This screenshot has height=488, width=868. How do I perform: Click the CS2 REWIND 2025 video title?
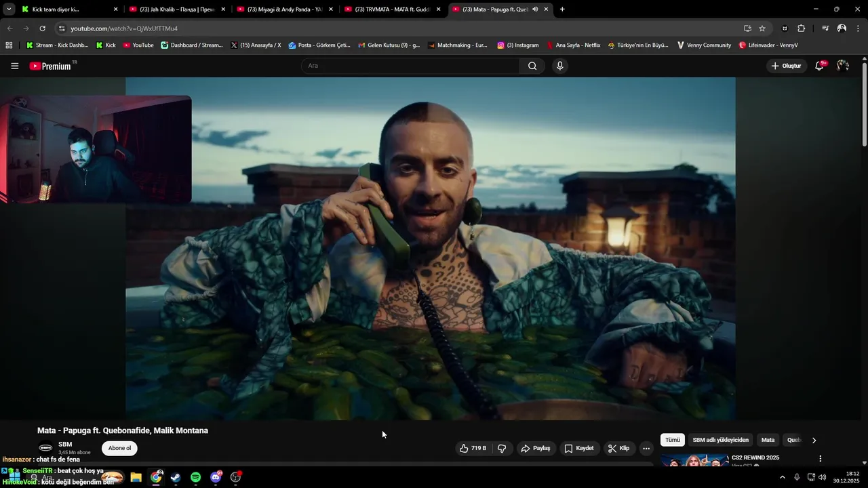tap(755, 457)
